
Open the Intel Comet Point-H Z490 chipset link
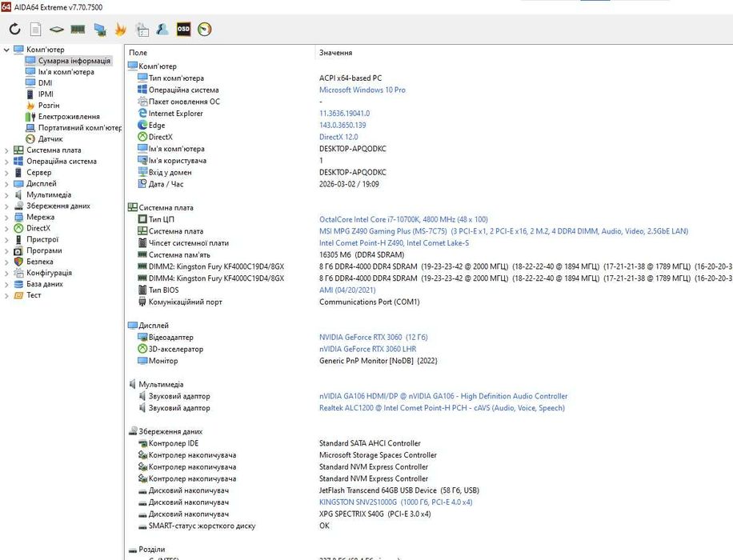point(394,243)
